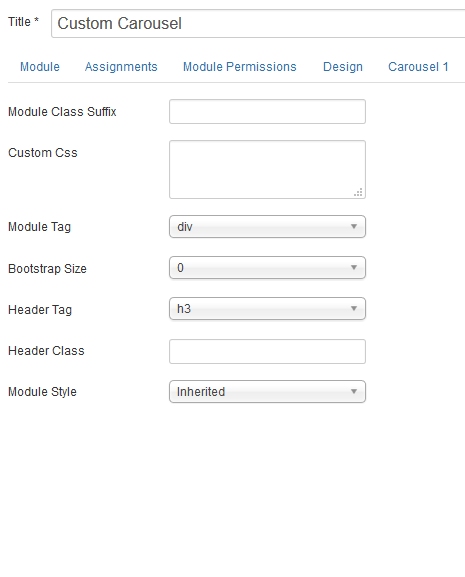The image size is (465, 577).
Task: Grab the Custom Css textarea resize handle
Action: point(358,192)
